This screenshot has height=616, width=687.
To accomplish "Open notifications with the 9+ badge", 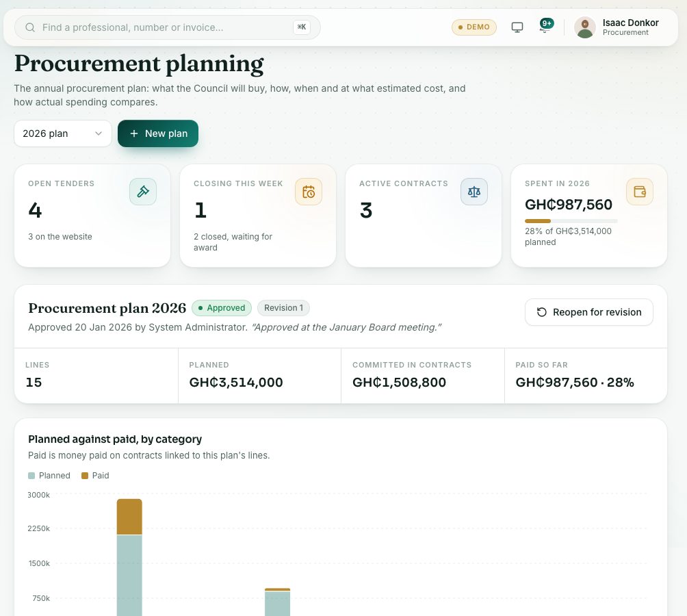I will tap(545, 26).
